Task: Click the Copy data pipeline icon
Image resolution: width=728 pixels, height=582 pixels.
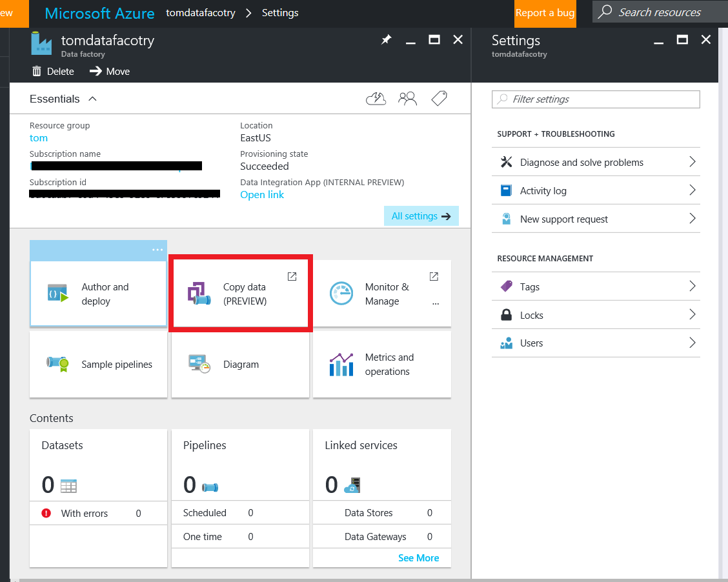Action: click(199, 294)
